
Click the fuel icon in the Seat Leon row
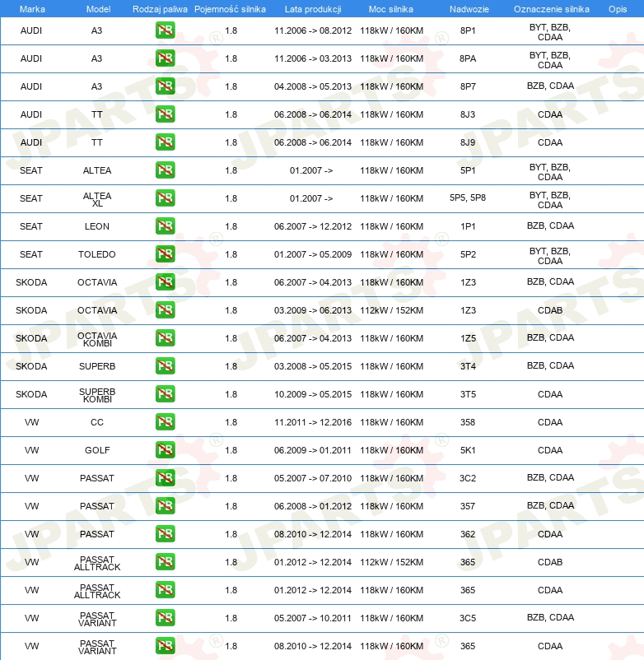point(165,226)
